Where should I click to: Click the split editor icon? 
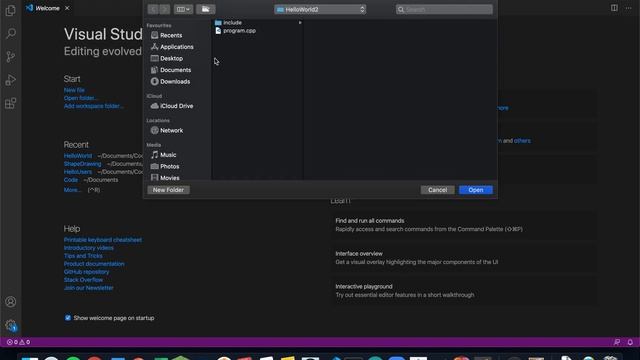[x=614, y=8]
